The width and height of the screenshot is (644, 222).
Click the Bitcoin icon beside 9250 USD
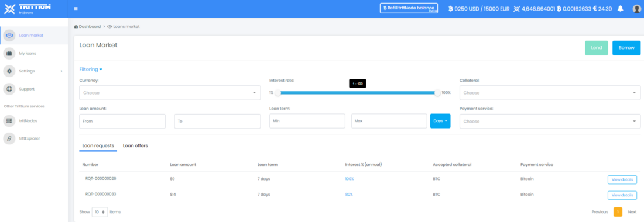click(451, 9)
